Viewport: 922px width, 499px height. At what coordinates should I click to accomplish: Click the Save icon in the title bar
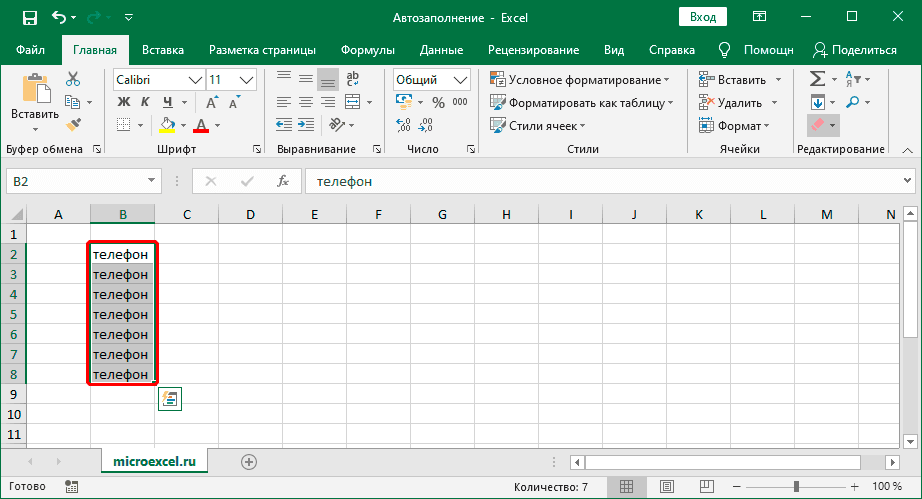[29, 17]
